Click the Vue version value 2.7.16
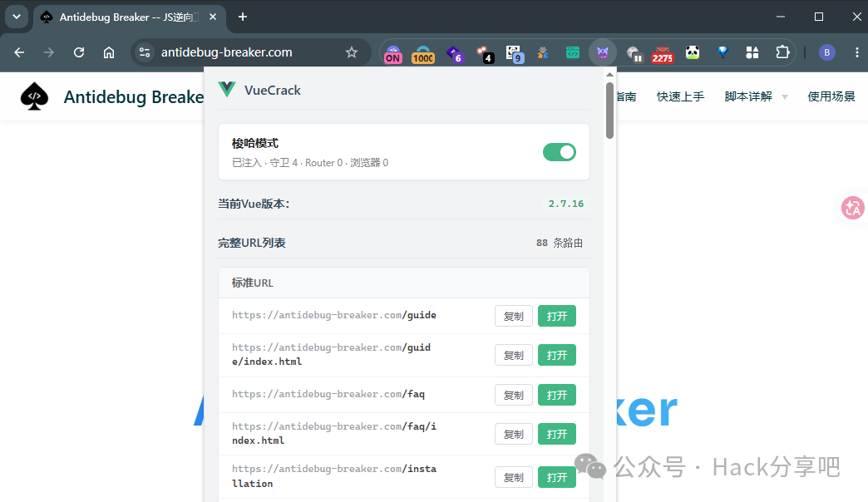 (565, 204)
